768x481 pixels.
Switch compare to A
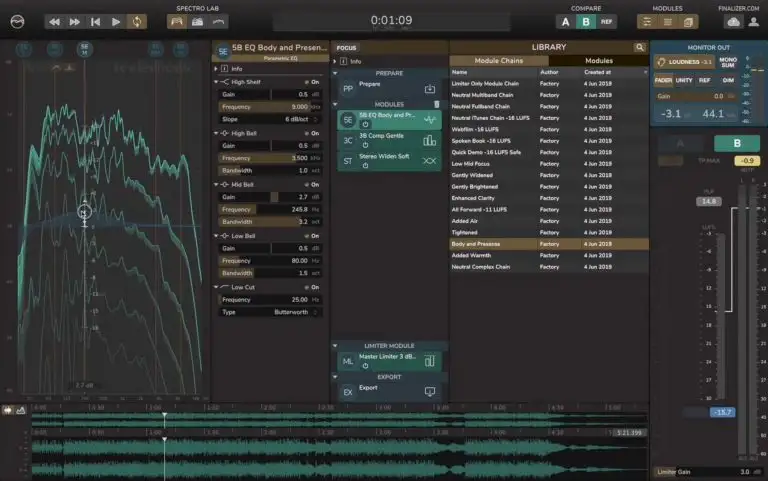566,22
